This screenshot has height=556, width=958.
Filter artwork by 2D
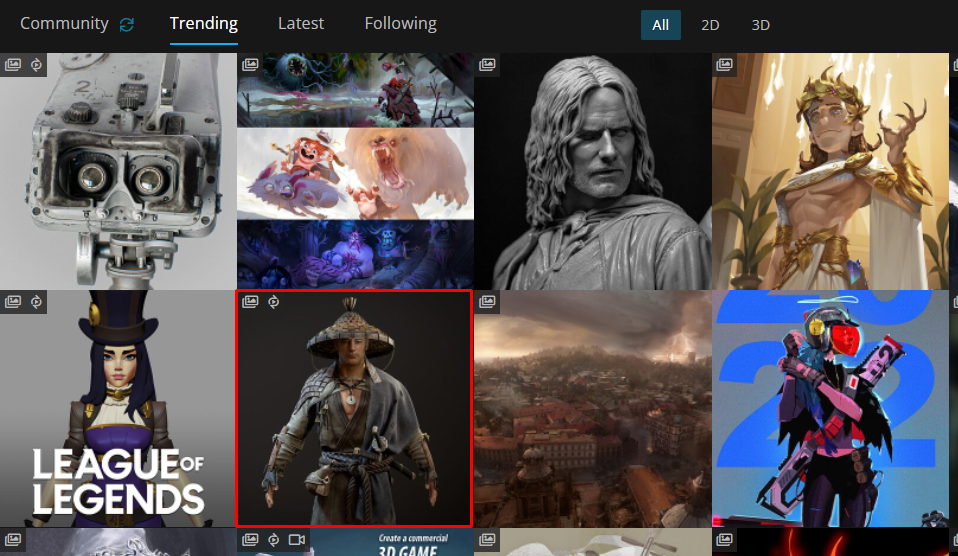click(x=710, y=25)
